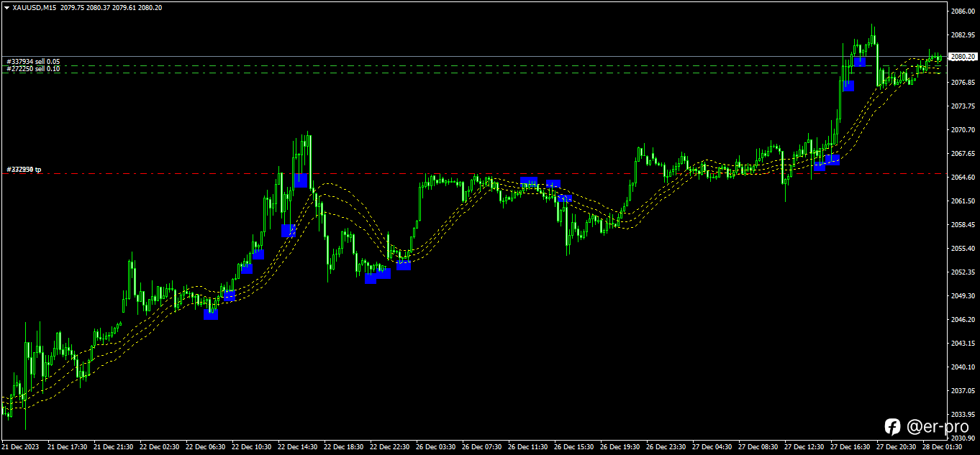Click the 26 Dec 15:30 time label
This screenshot has width=980, height=455.
pos(574,447)
